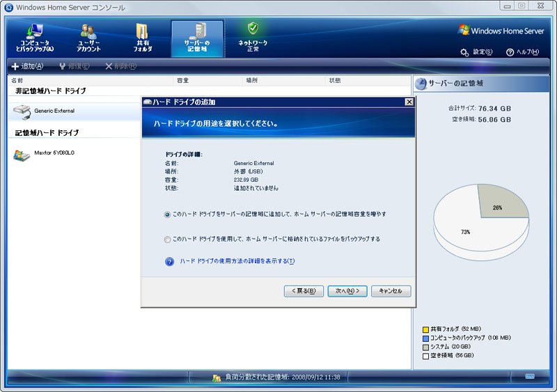
Task: Maximize the console window
Action: coord(521,6)
